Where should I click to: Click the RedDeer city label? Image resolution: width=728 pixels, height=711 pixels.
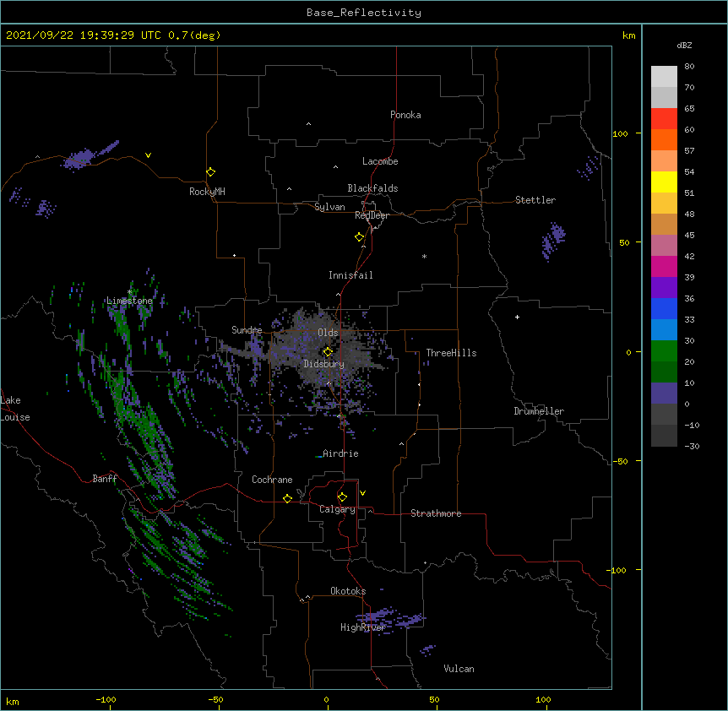pos(372,215)
